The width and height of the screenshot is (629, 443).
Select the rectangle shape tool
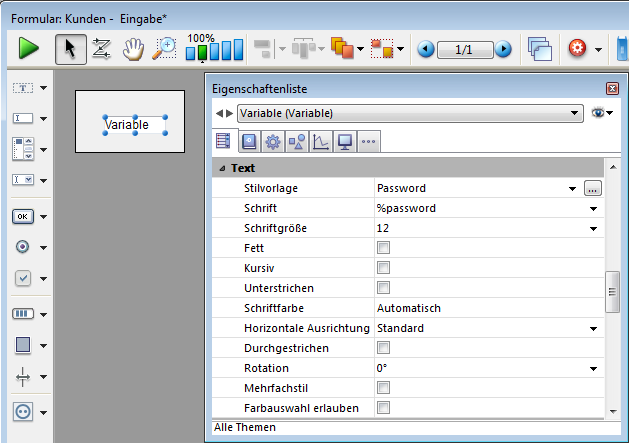click(23, 345)
